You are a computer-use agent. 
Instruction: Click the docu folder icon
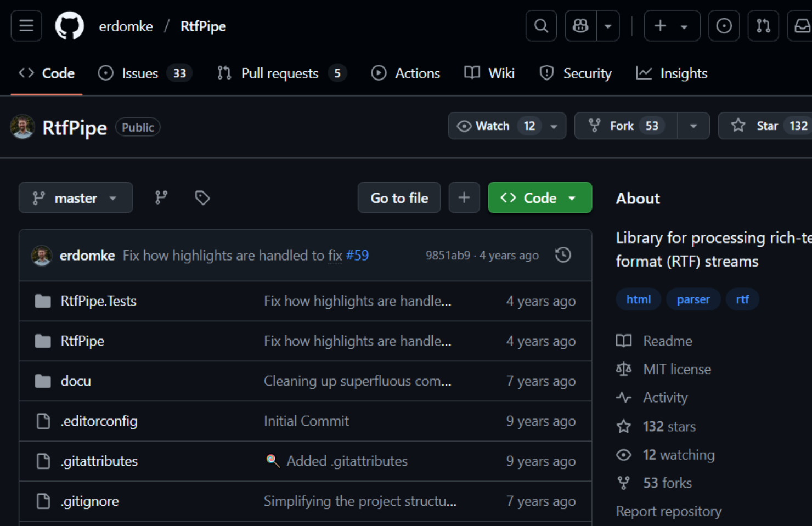[x=43, y=381]
